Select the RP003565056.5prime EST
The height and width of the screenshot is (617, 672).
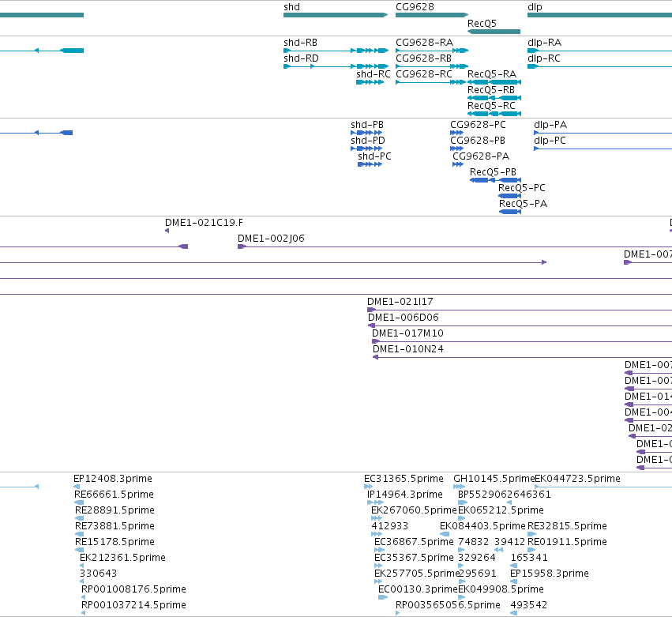click(398, 614)
